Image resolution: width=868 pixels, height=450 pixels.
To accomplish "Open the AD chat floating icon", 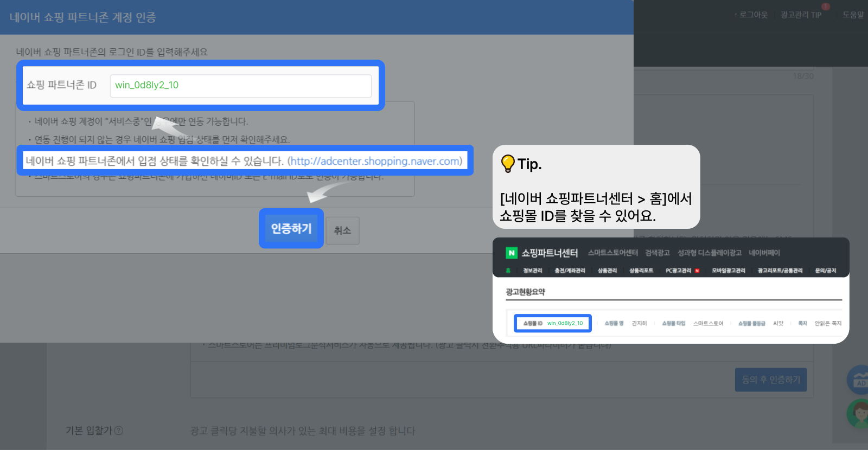I will point(858,380).
